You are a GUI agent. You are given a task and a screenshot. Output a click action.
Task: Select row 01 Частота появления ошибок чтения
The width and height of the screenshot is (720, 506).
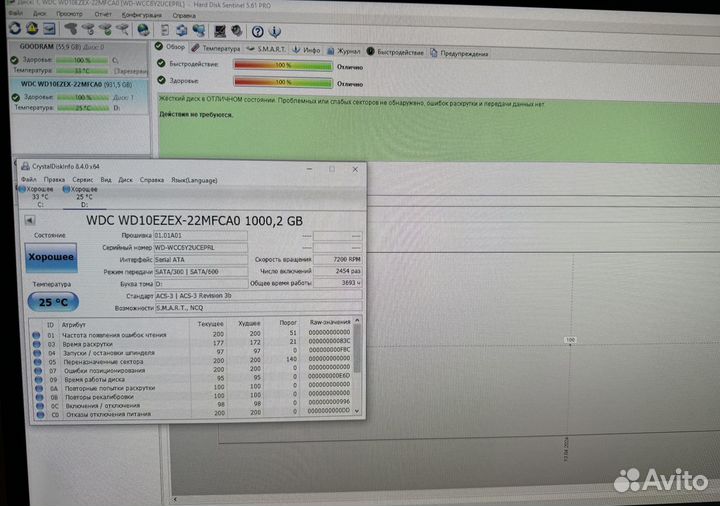tap(191, 334)
